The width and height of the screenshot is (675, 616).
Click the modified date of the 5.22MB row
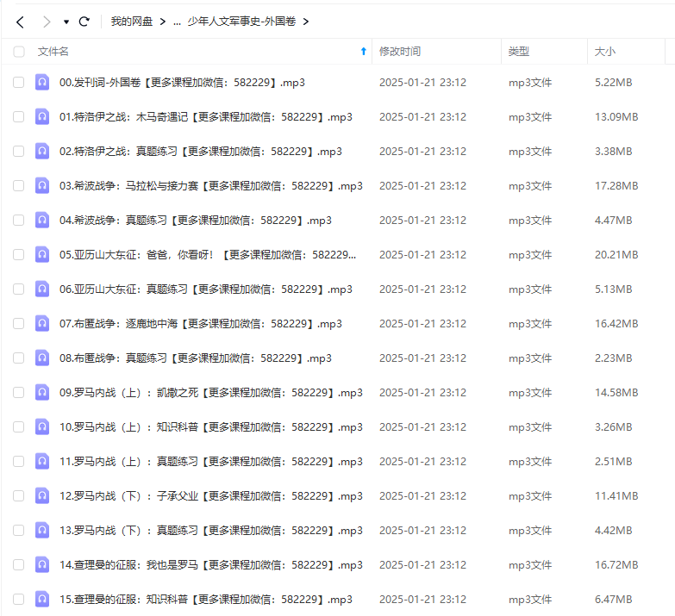[x=422, y=82]
